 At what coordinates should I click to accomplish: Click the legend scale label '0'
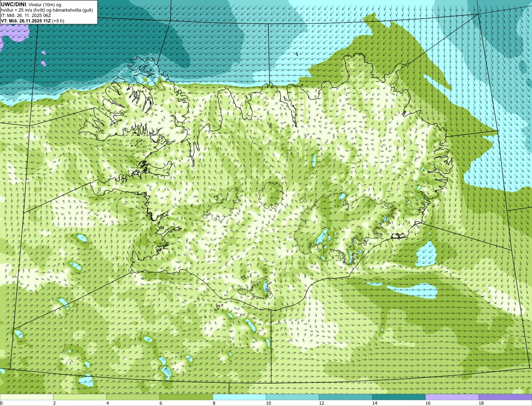[1, 403]
